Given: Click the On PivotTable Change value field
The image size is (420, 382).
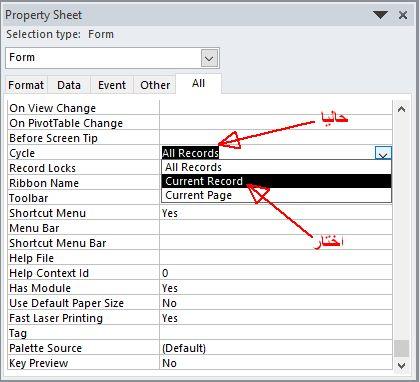Looking at the screenshot, I should click(x=276, y=123).
